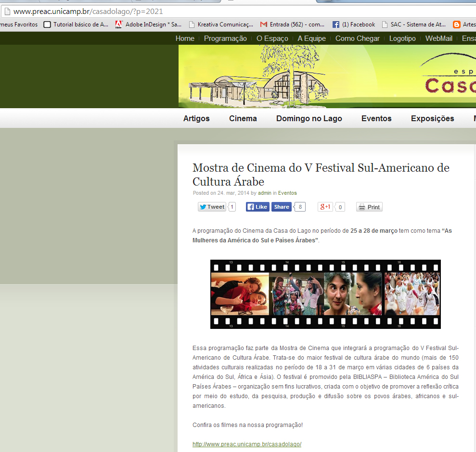Click the Facebook Share button
The width and height of the screenshot is (476, 452).
point(282,207)
